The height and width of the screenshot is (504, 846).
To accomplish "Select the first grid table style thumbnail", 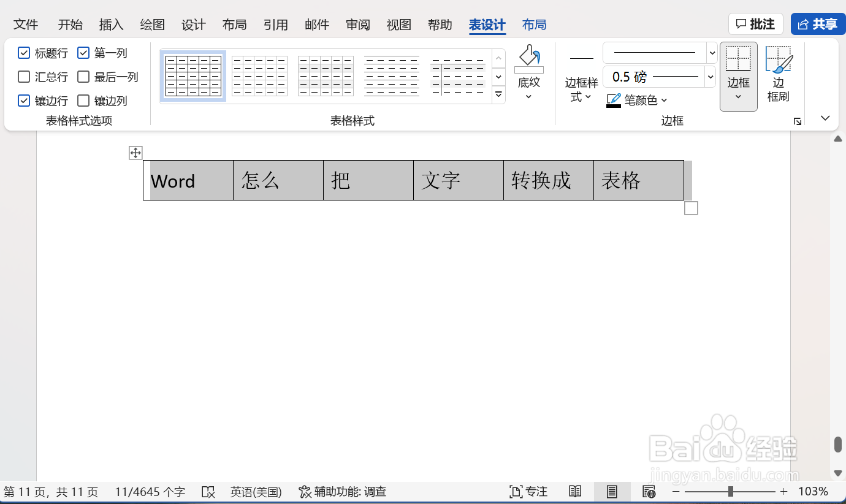I will click(193, 76).
